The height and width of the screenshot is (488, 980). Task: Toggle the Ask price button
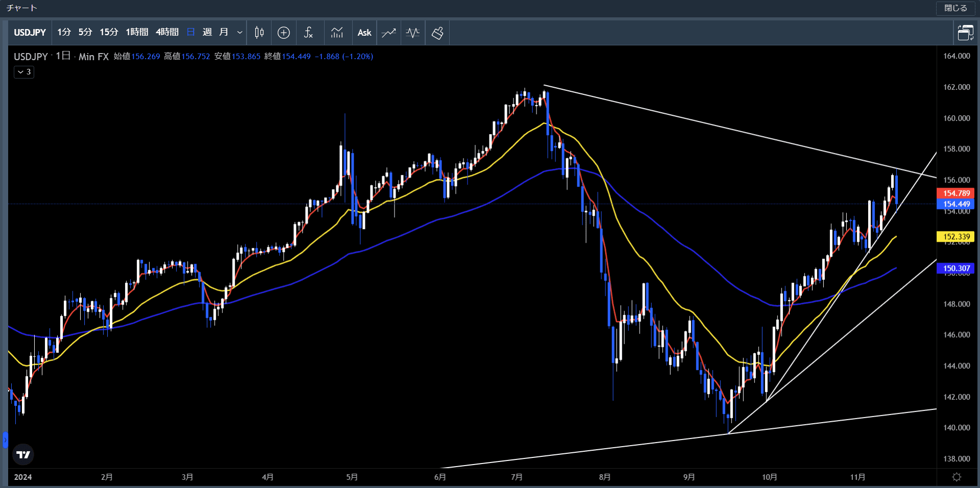364,33
